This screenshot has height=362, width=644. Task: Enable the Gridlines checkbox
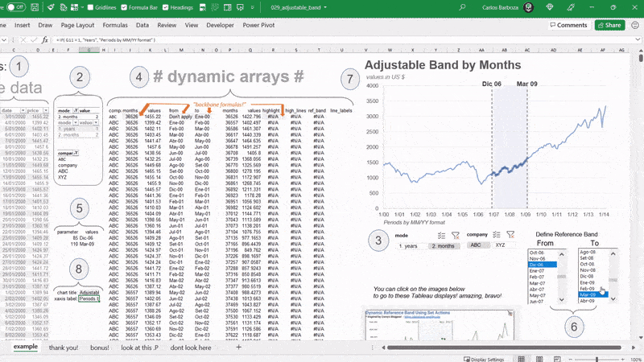coord(91,7)
